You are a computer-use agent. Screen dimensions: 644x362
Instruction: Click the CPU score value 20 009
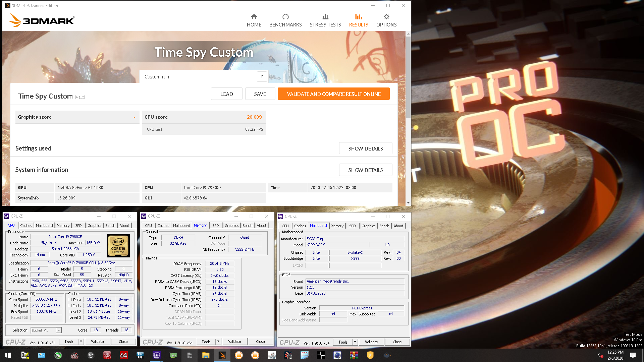click(254, 117)
